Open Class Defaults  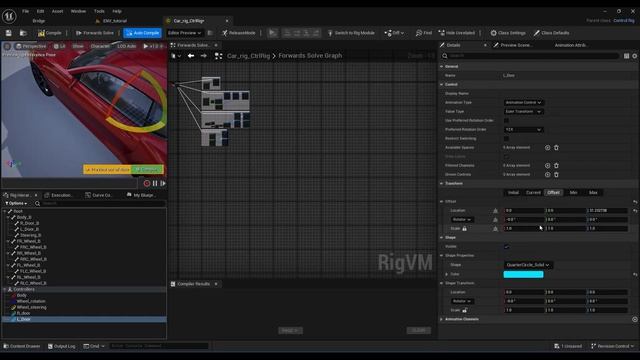[551, 33]
